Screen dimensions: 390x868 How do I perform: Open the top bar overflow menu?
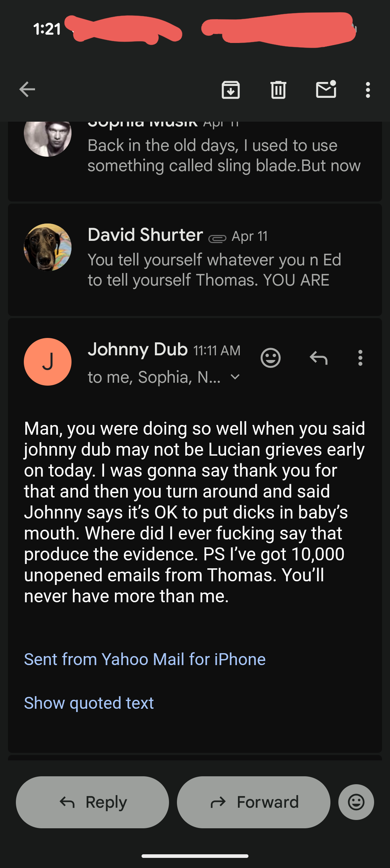tap(368, 90)
